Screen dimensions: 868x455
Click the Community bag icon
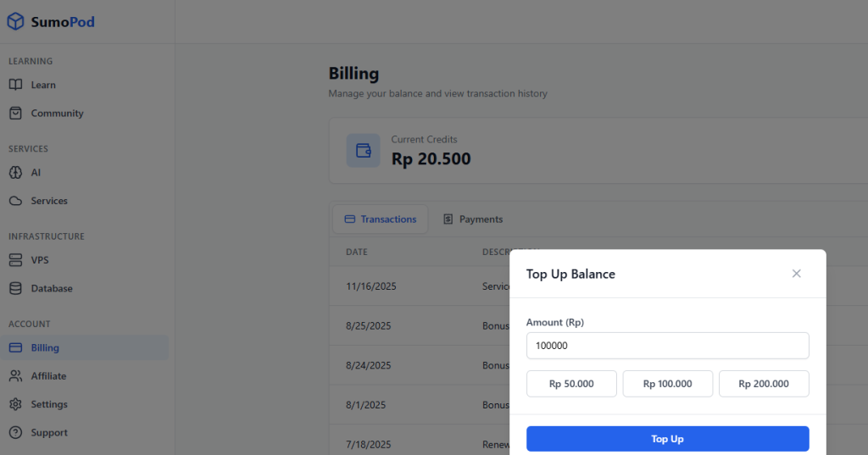click(15, 114)
